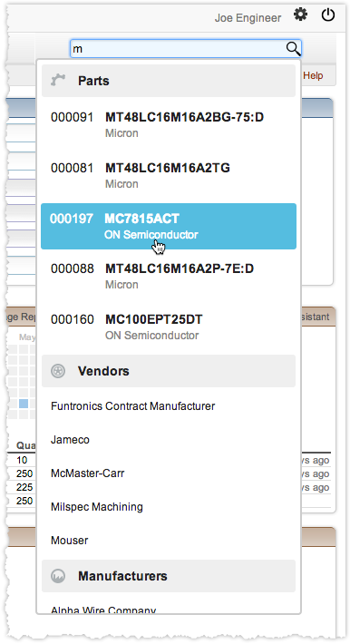350x644 pixels.
Task: Click the quantity cell showing 10
Action: pyautogui.click(x=22, y=460)
